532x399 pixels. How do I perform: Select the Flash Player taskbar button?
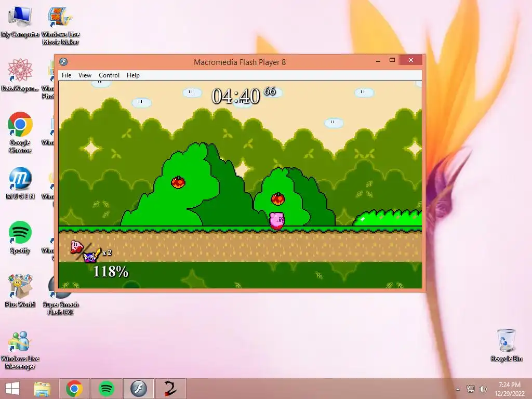point(138,389)
